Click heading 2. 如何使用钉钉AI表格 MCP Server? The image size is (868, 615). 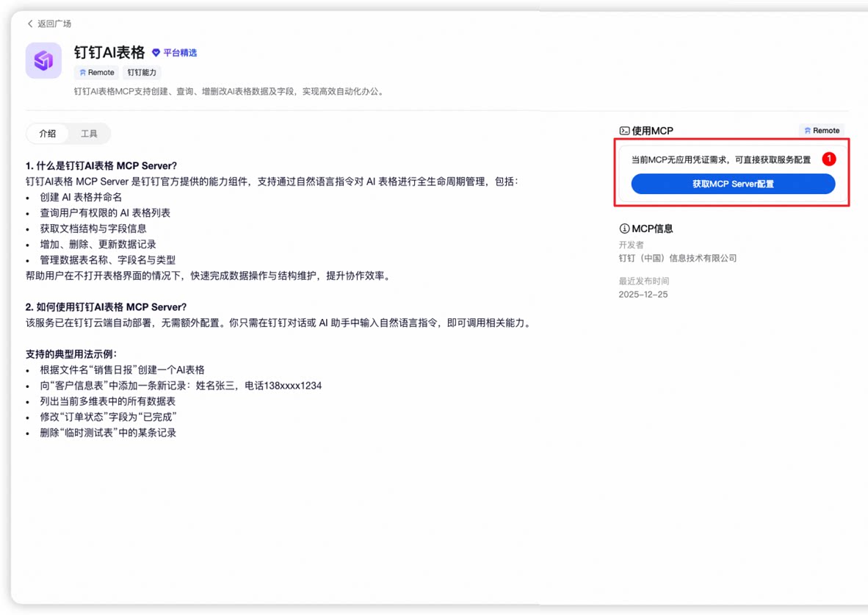pyautogui.click(x=106, y=307)
